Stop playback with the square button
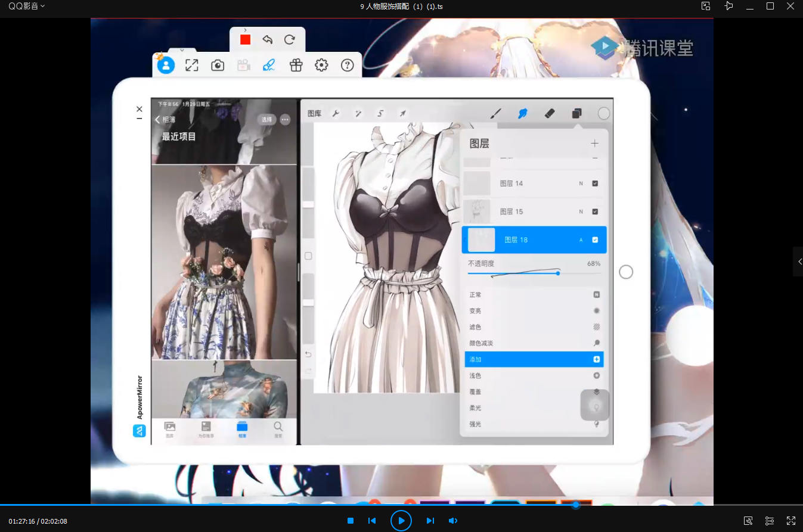Image resolution: width=803 pixels, height=532 pixels. point(351,521)
